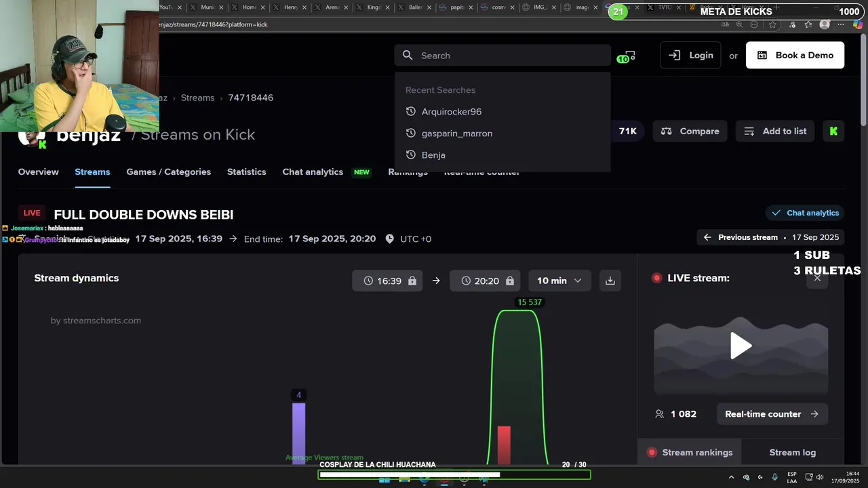Open the Statistics tab
868x488 pixels.
click(247, 172)
